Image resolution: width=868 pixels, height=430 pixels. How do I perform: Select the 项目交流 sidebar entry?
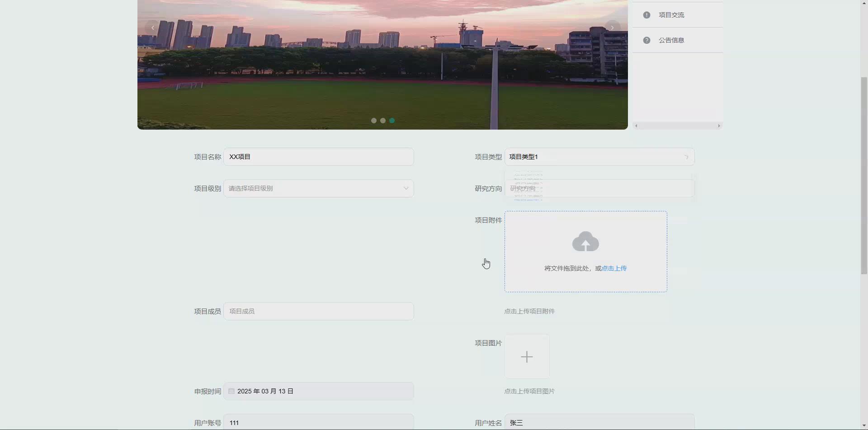[671, 15]
